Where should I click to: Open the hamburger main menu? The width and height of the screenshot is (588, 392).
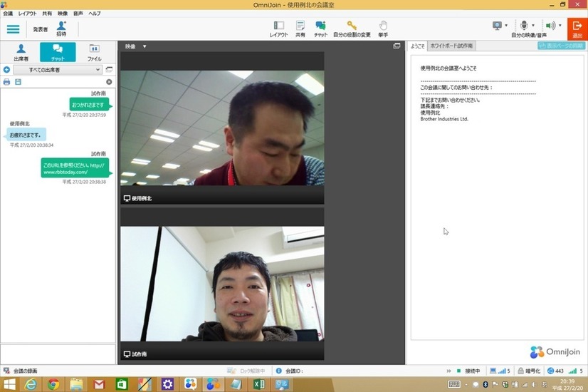[x=13, y=29]
